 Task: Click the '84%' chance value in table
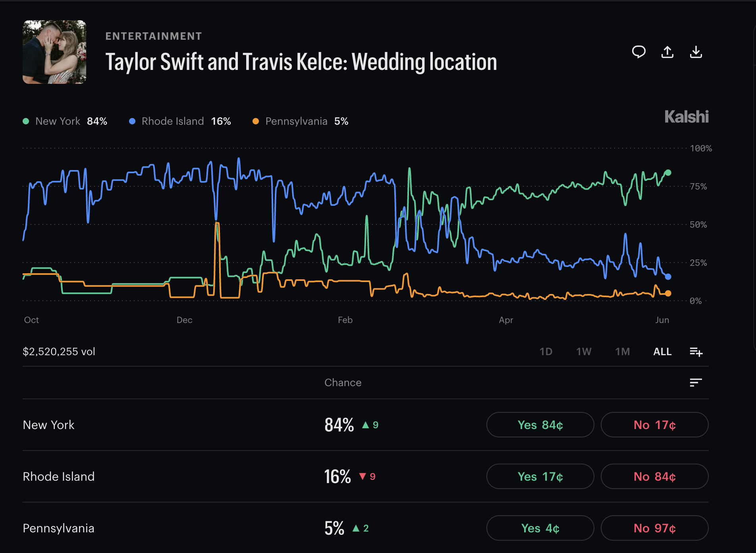(x=339, y=425)
